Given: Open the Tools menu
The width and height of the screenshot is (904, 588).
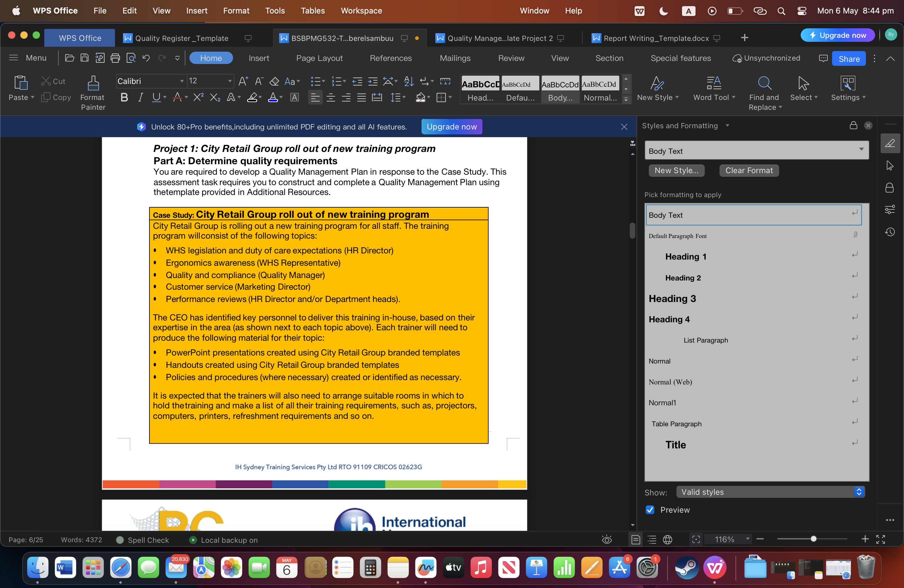Looking at the screenshot, I should pyautogui.click(x=275, y=11).
